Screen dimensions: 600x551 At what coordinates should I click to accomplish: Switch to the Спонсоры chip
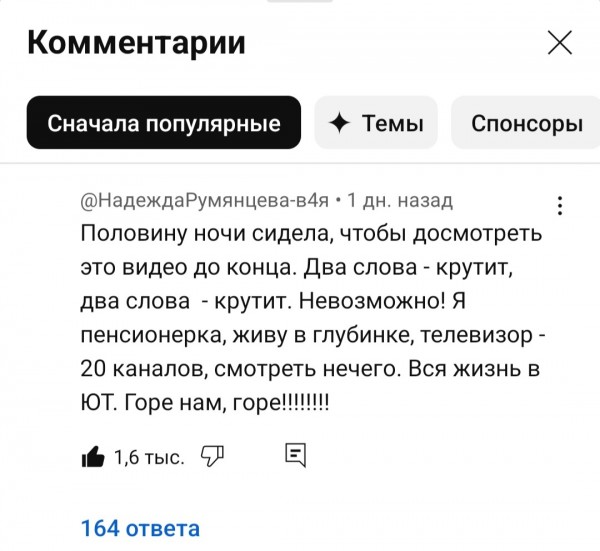coord(526,124)
